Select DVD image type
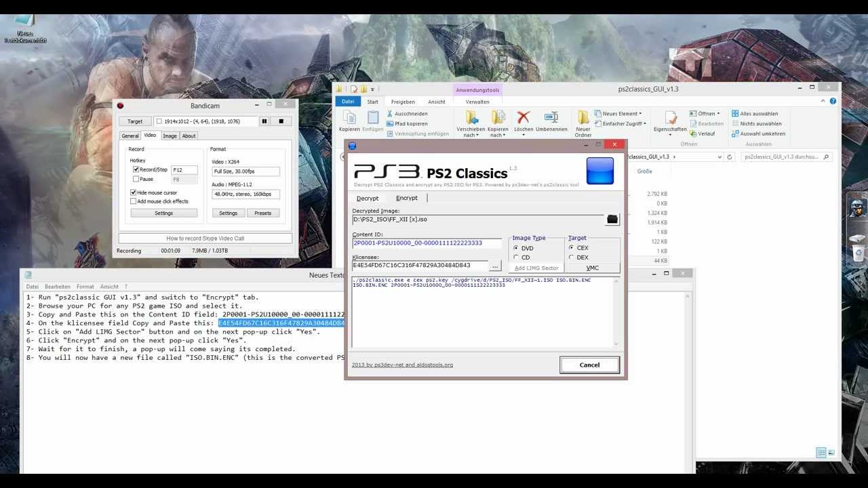Screen dimensions: 868x488 click(516, 248)
